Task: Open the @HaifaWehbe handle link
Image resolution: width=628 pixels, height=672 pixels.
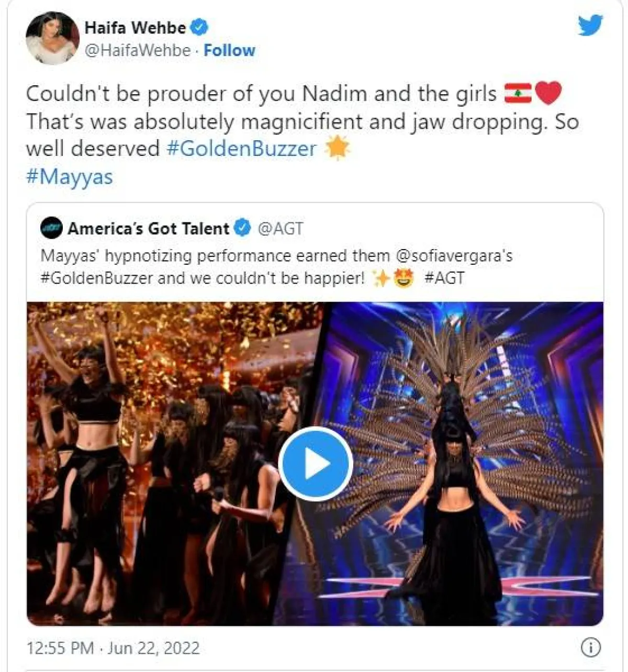Action: pos(137,50)
